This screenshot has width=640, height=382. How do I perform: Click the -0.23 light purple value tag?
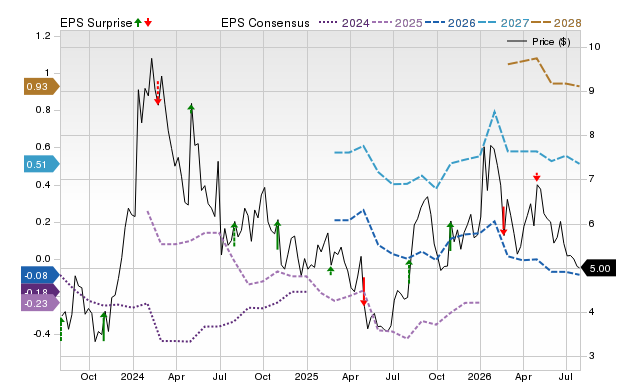click(x=40, y=303)
